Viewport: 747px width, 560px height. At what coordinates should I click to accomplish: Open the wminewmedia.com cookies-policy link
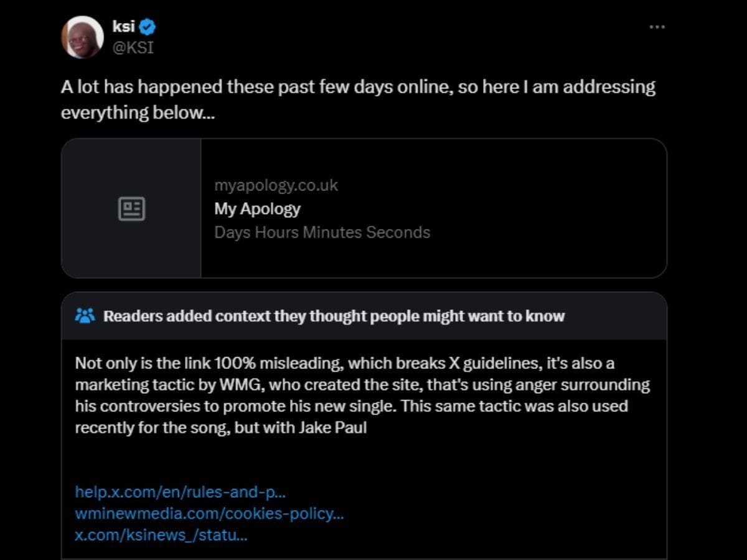(209, 513)
